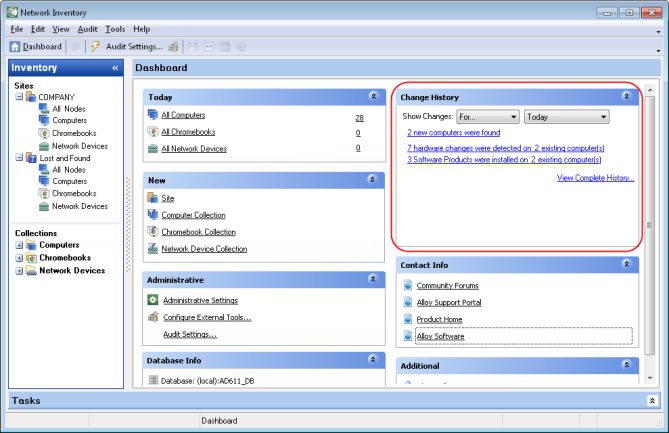Click the Chromebooks icon under COMPANY site
This screenshot has height=433, width=669.
[44, 133]
